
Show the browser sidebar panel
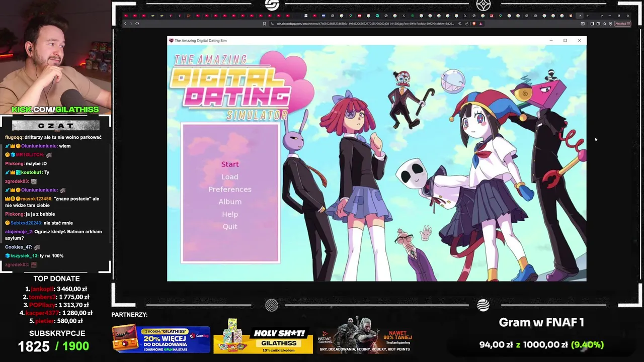pyautogui.click(x=592, y=24)
